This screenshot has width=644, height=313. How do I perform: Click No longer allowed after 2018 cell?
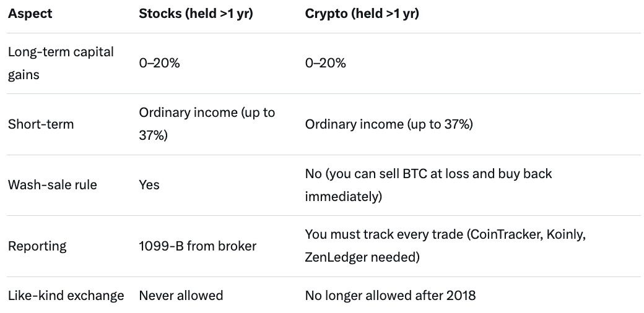390,296
